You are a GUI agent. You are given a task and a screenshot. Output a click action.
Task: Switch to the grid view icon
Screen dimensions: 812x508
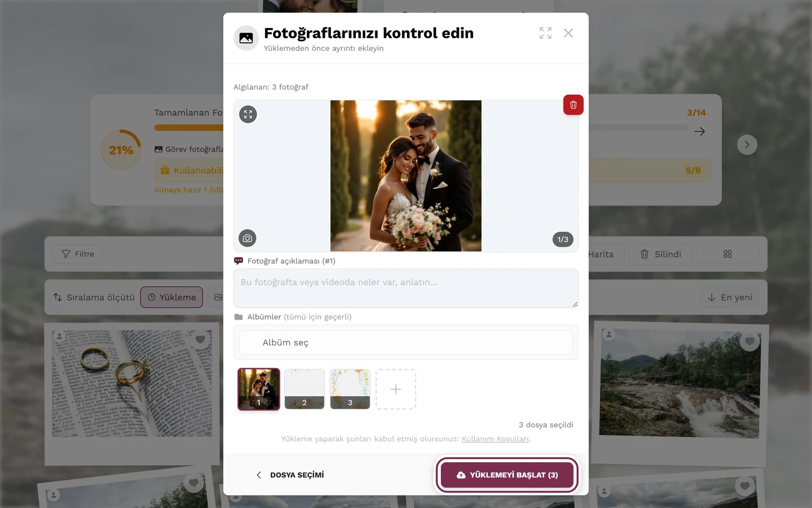pyautogui.click(x=727, y=254)
